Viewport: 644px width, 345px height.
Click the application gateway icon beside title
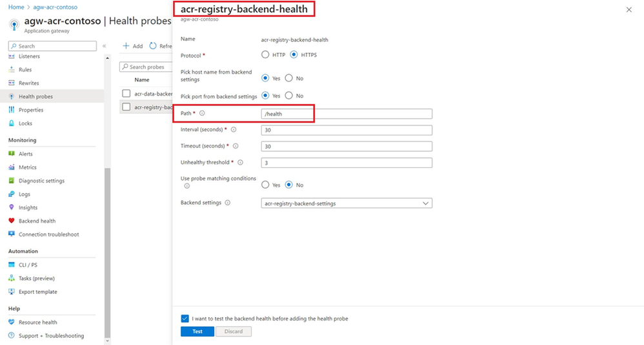(14, 25)
